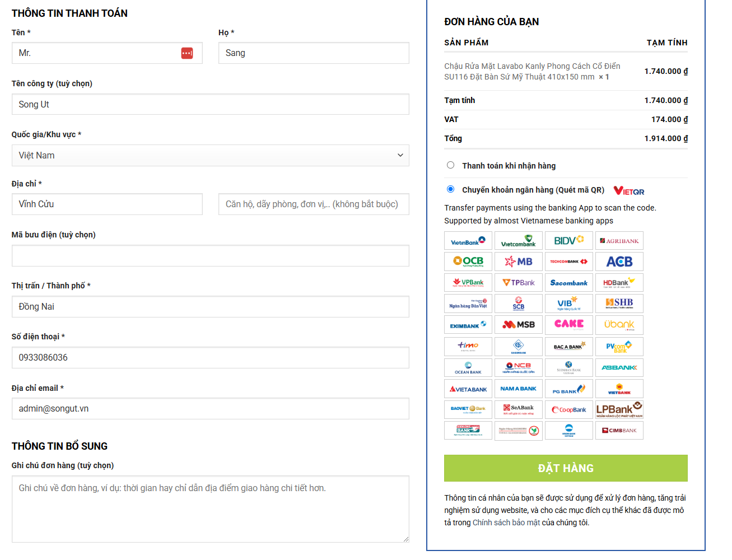Click the Vietcombank logo
Viewport: 732px width, 560px height.
click(x=518, y=241)
